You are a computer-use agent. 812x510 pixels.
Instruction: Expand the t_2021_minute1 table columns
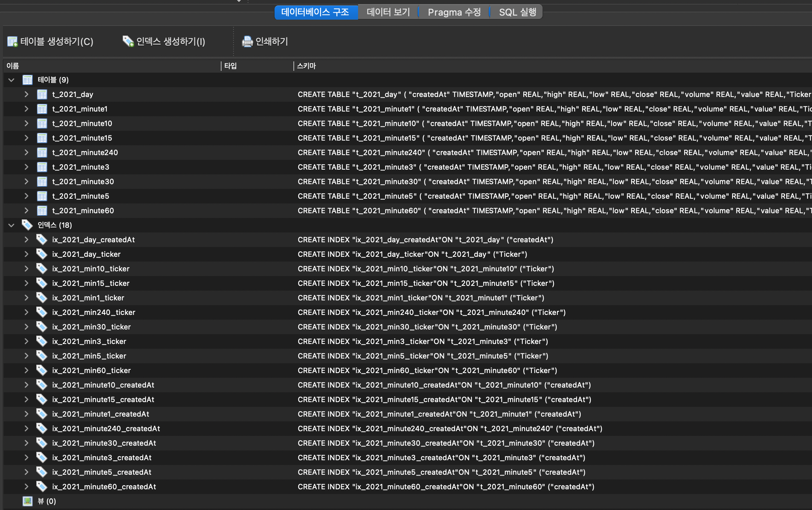26,109
